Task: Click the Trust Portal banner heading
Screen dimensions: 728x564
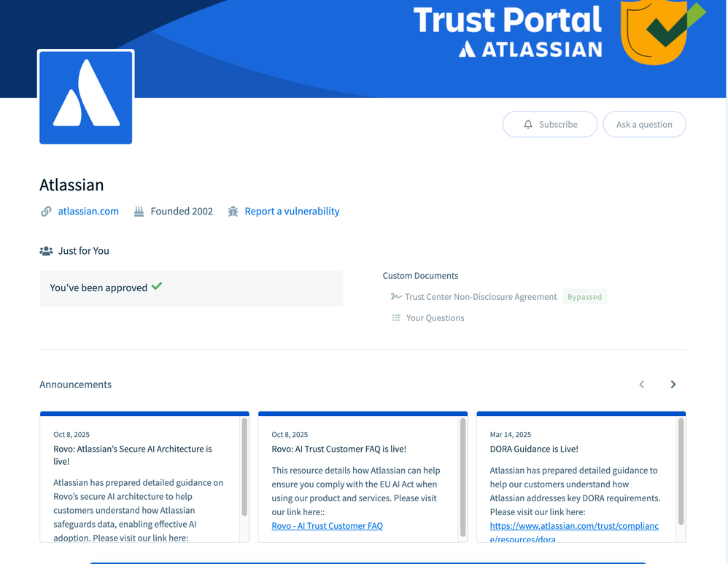Action: pos(508,20)
